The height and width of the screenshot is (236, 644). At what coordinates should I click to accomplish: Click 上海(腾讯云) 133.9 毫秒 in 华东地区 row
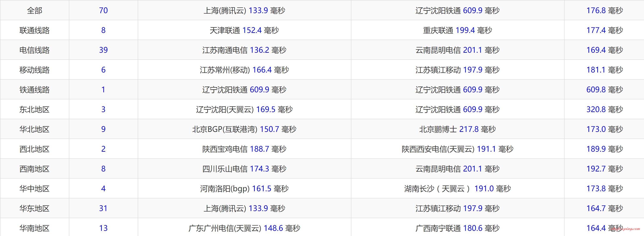click(244, 208)
